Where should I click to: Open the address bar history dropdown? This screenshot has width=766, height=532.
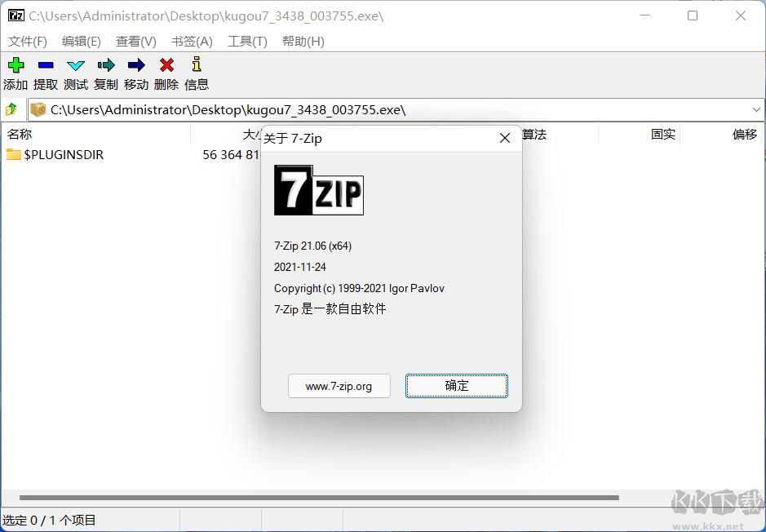click(756, 109)
